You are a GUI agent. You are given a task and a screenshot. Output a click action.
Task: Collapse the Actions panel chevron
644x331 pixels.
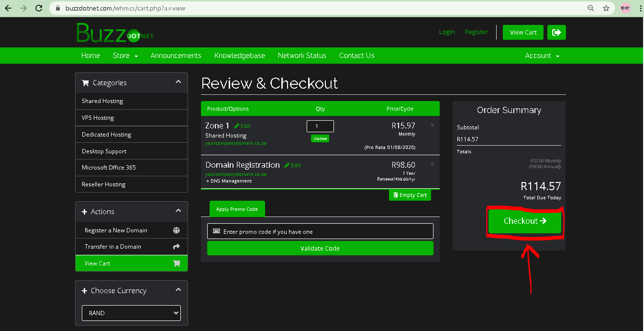tap(178, 211)
